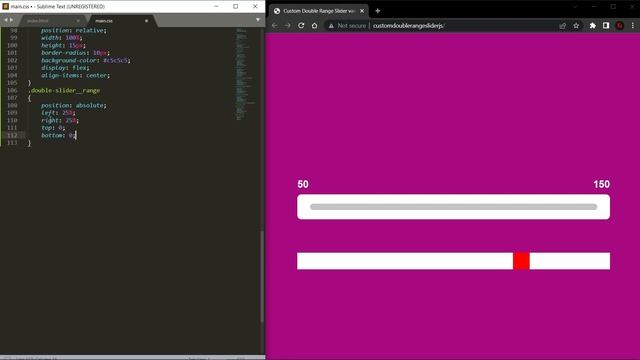Image resolution: width=640 pixels, height=360 pixels.
Task: Click the position: absolute line
Action: pyautogui.click(x=73, y=105)
